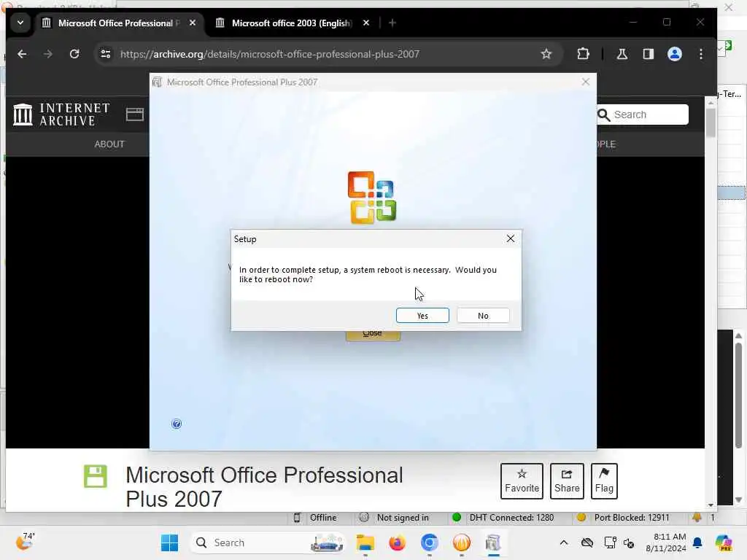Click Microsoft Office Professional Plus 2007 title

[x=264, y=486]
